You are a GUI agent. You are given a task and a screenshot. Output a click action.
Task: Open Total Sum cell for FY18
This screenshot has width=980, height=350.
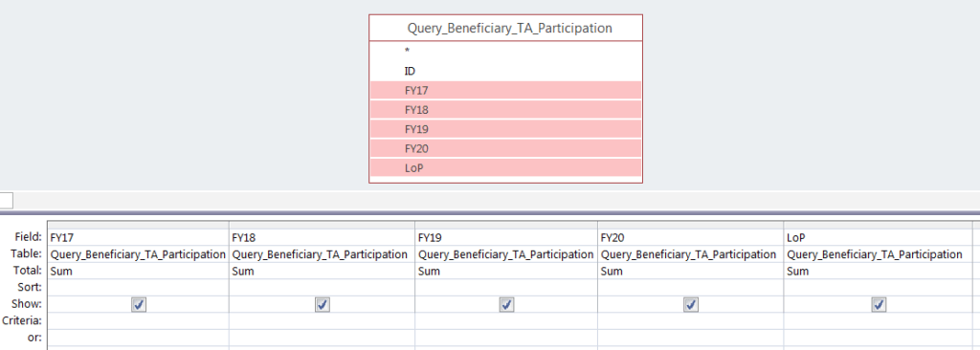point(322,272)
